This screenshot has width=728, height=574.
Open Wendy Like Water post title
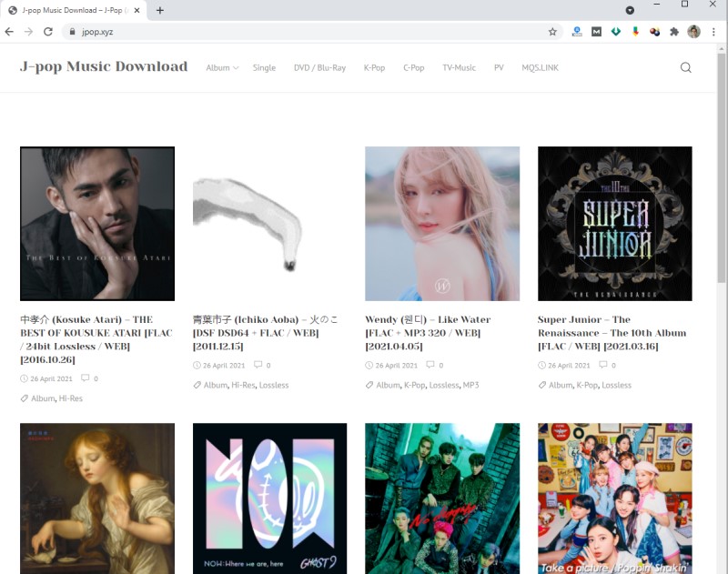pyautogui.click(x=428, y=333)
